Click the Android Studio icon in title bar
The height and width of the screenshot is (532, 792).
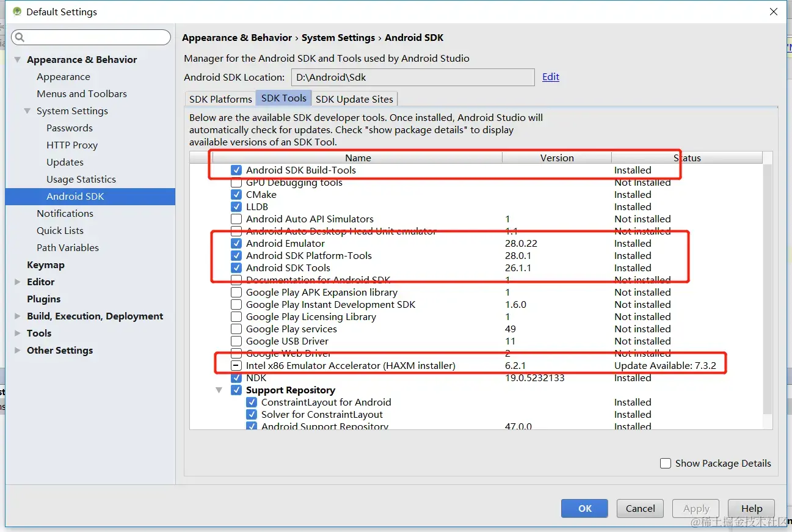point(17,12)
